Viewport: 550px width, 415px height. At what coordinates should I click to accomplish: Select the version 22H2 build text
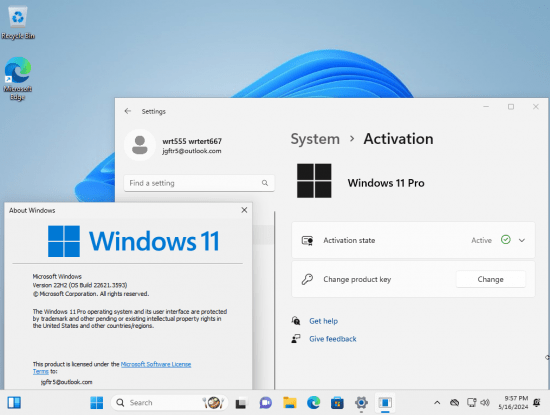(x=80, y=285)
